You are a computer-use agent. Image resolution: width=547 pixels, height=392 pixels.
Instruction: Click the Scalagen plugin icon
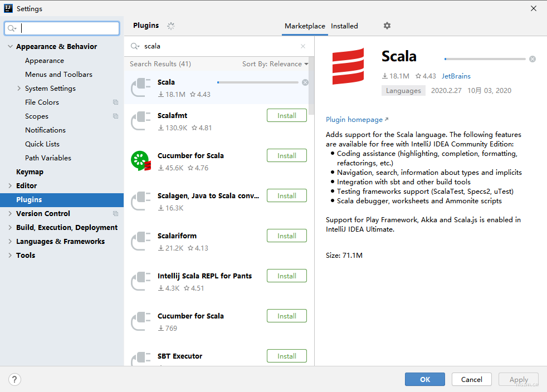[x=140, y=201]
